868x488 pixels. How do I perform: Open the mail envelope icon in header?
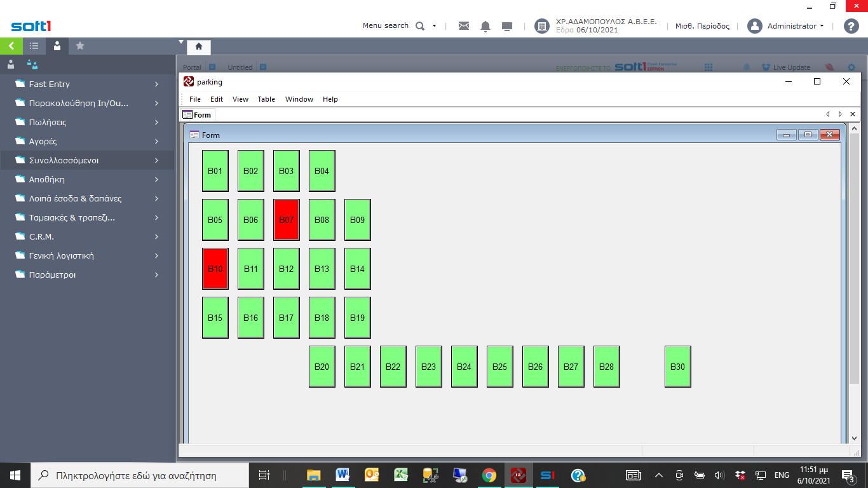(464, 26)
